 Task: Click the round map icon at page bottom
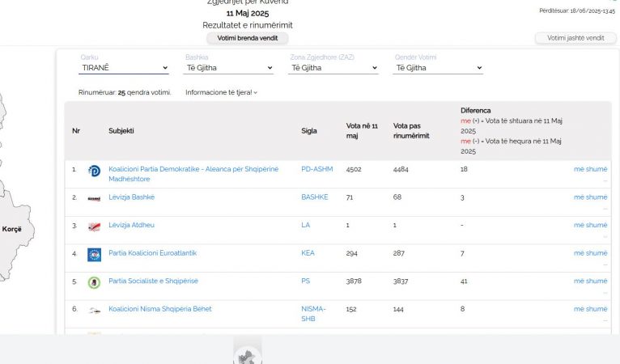tap(247, 356)
